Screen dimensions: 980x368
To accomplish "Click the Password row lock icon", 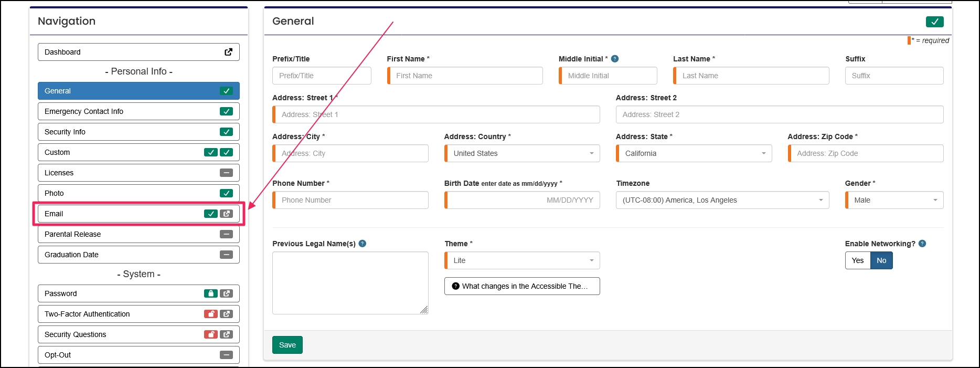I will click(x=210, y=293).
